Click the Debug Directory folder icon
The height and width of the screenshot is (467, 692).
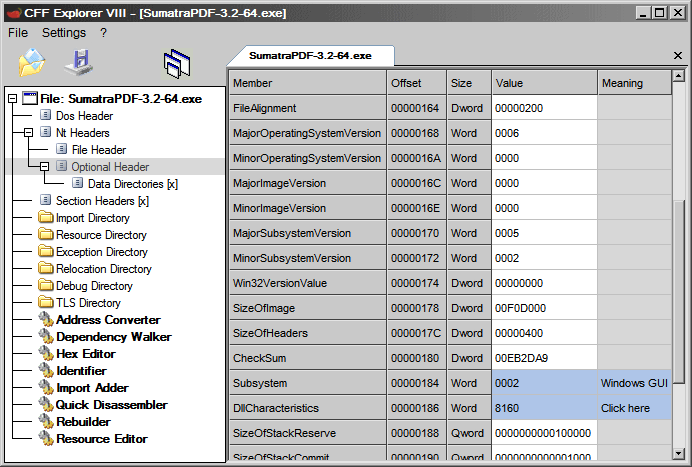tap(45, 285)
